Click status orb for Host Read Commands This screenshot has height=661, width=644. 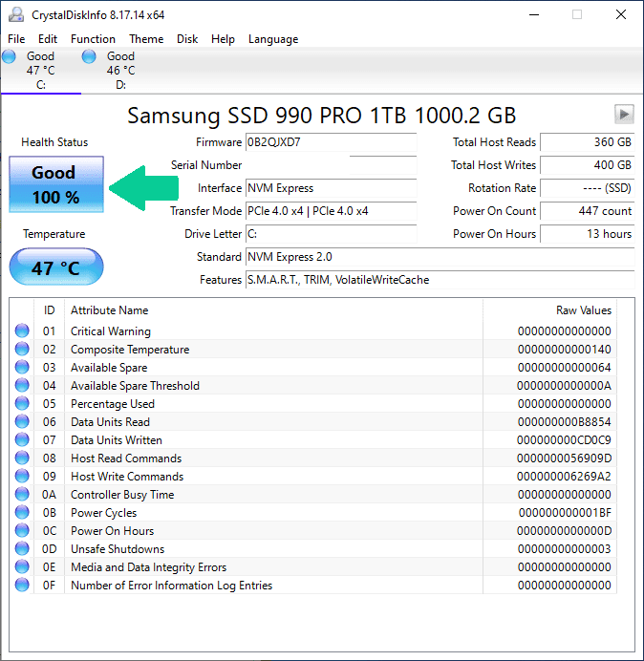point(22,458)
